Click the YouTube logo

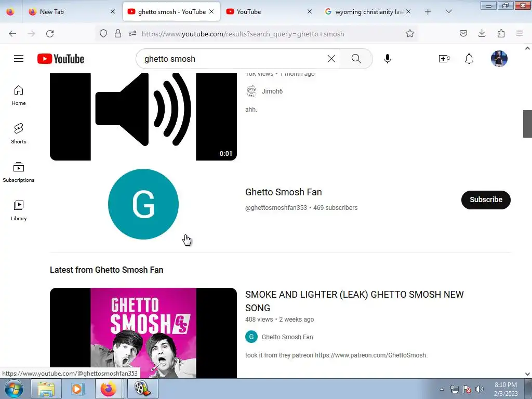[x=61, y=59]
